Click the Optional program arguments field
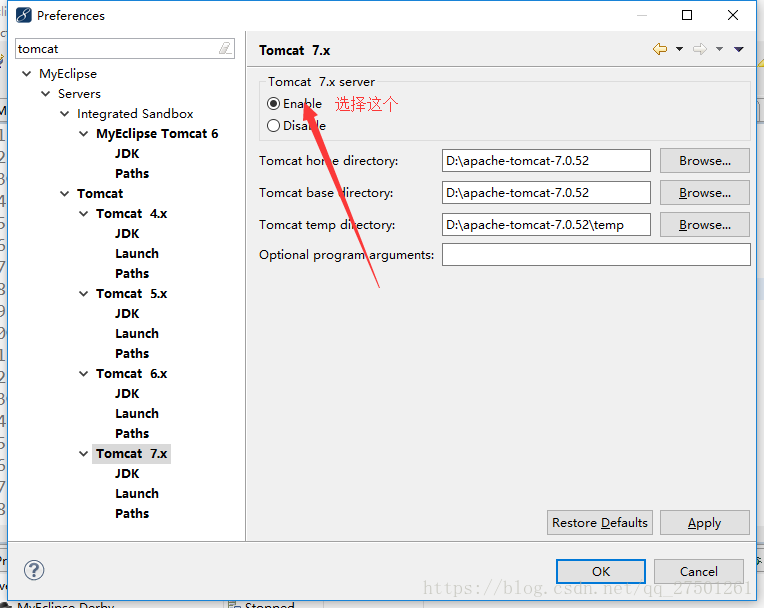Viewport: 764px width, 608px height. pyautogui.click(x=596, y=255)
